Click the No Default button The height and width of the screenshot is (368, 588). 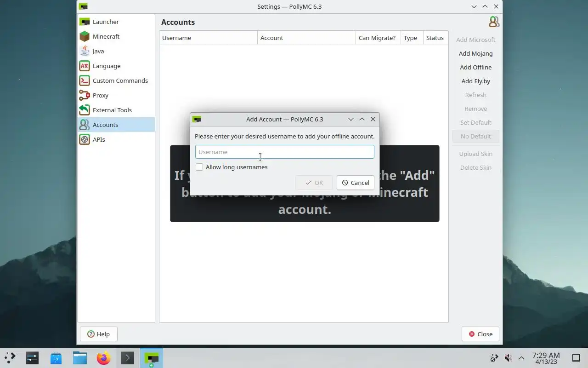tap(475, 136)
